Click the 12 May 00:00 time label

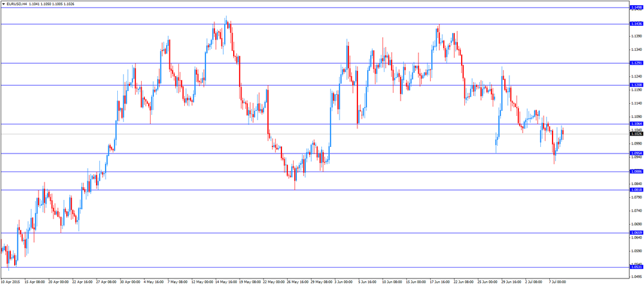point(201,282)
